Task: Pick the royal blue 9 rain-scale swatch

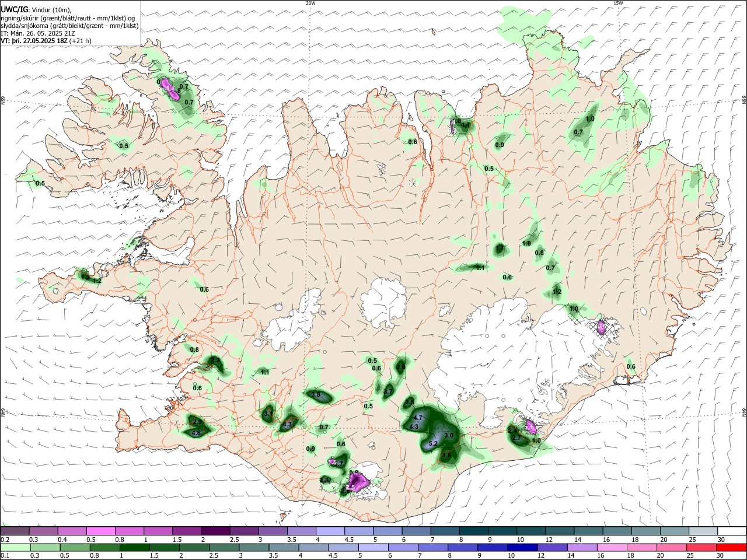Action: pyautogui.click(x=493, y=547)
